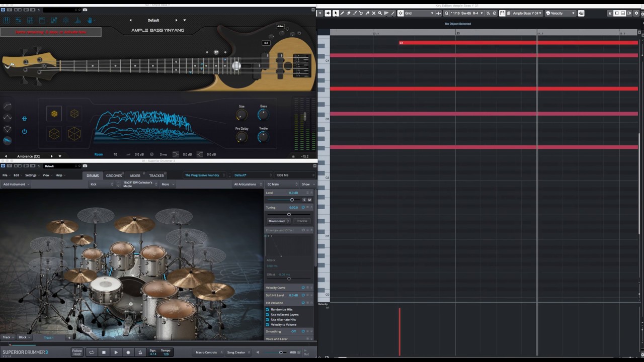The width and height of the screenshot is (644, 362).
Task: Switch to the MIXER tab
Action: point(135,175)
